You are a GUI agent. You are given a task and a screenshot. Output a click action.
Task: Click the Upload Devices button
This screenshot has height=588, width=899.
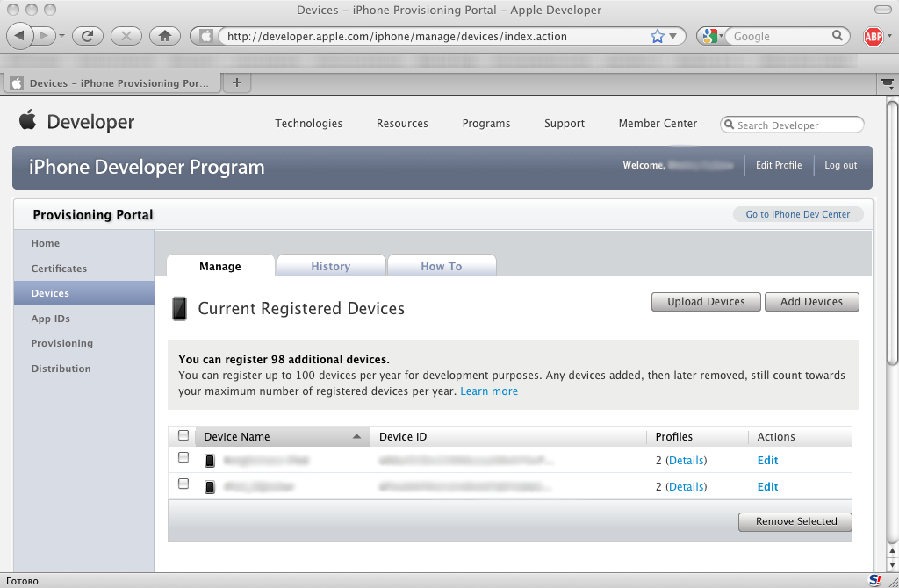pos(706,301)
